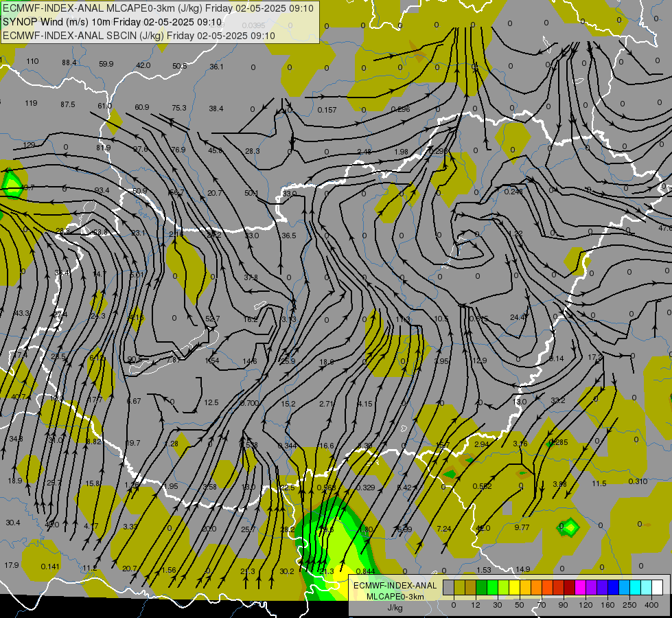Click the map value '0.157'
672x618 pixels.
pos(327,111)
